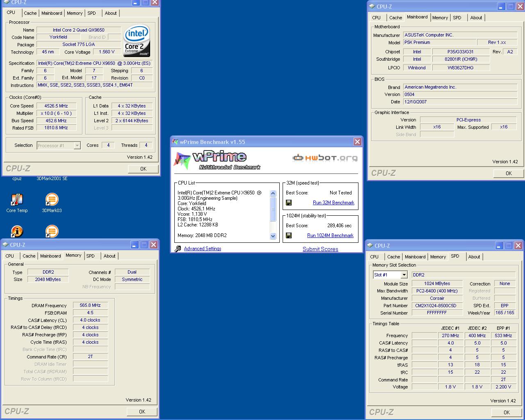Click Memory CPU-Z window title icon
The image size is (525, 420).
click(5, 244)
